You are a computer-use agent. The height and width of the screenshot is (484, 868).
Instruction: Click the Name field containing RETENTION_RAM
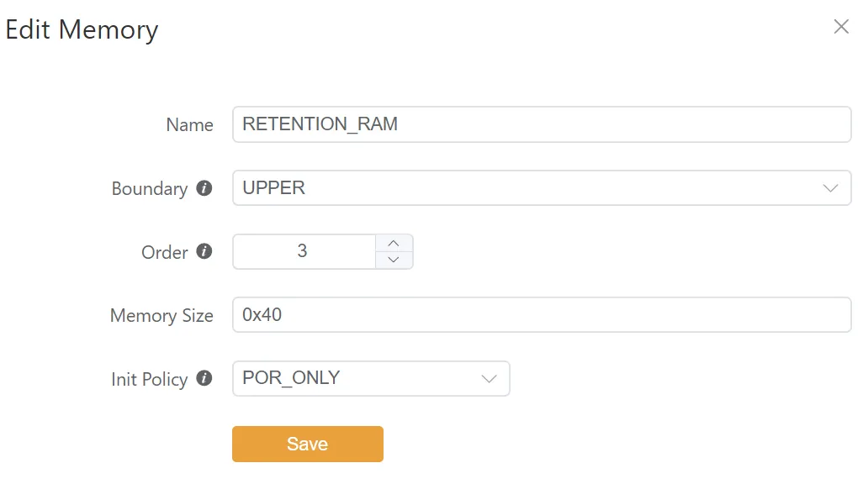(541, 124)
